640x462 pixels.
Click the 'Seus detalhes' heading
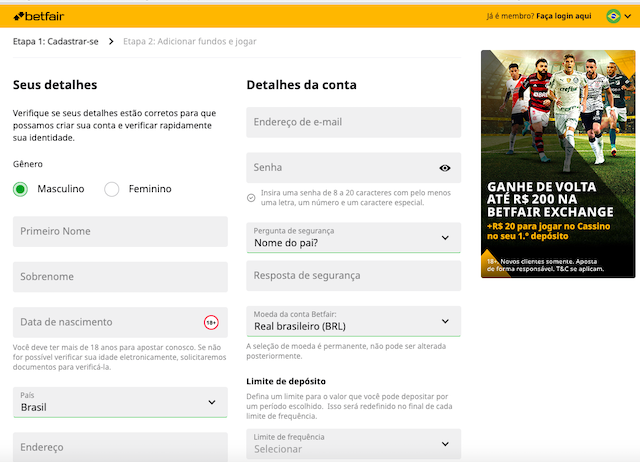[x=55, y=85]
